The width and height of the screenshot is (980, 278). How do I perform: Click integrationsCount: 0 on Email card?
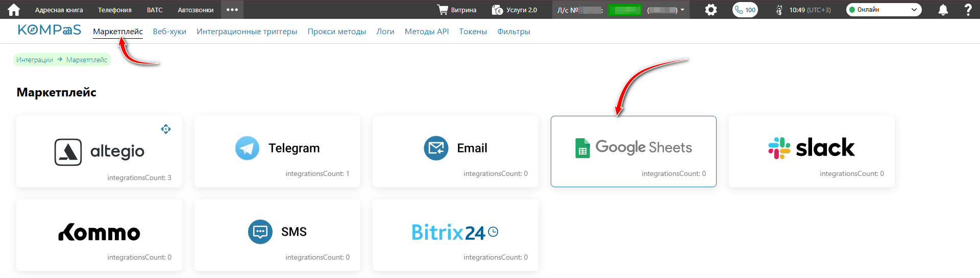point(496,173)
